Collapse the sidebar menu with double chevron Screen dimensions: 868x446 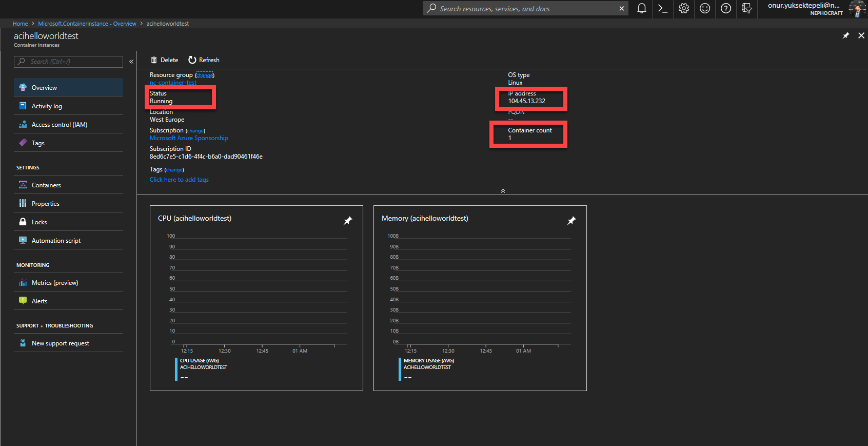point(131,62)
